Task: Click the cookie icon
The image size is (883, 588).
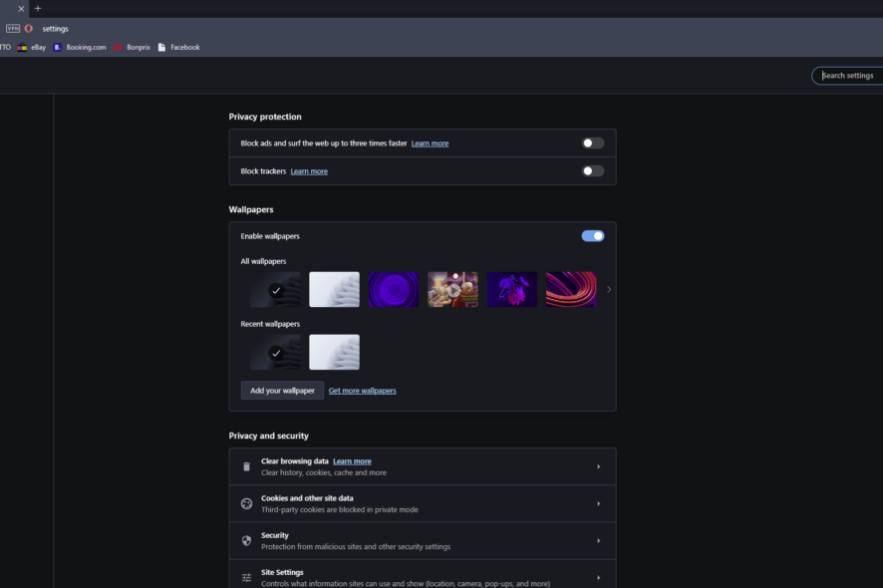Action: coord(246,504)
